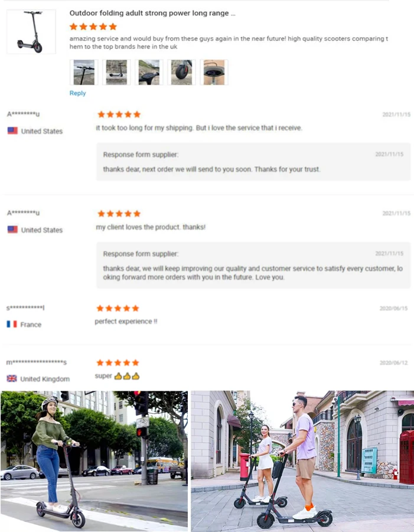Open the fifth review photo of scooter display
This screenshot has width=414, height=532.
214,72
